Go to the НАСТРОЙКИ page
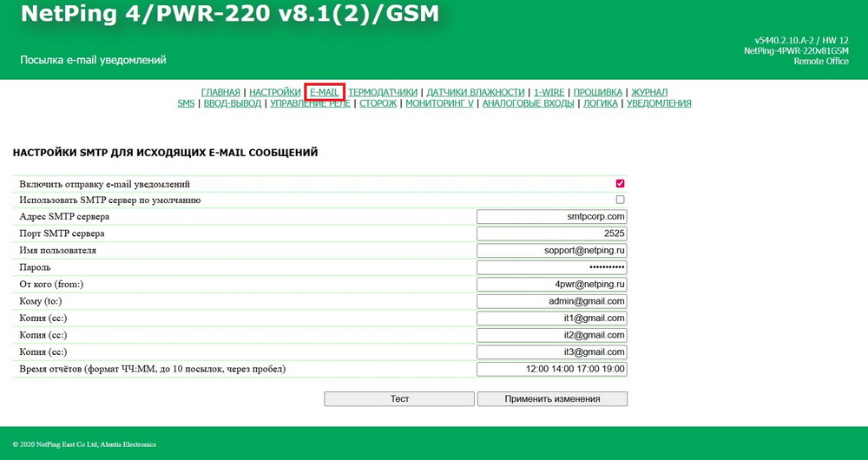 point(275,92)
